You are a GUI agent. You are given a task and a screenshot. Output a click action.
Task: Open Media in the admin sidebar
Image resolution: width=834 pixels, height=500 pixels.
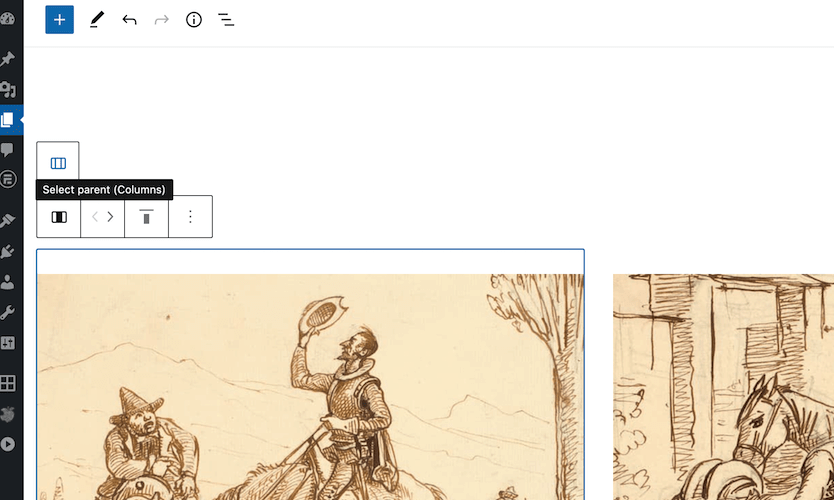pyautogui.click(x=7, y=89)
